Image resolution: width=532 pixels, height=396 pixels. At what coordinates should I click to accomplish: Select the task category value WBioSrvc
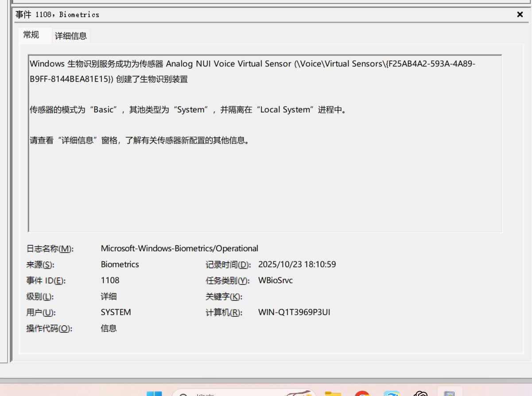[x=276, y=280]
